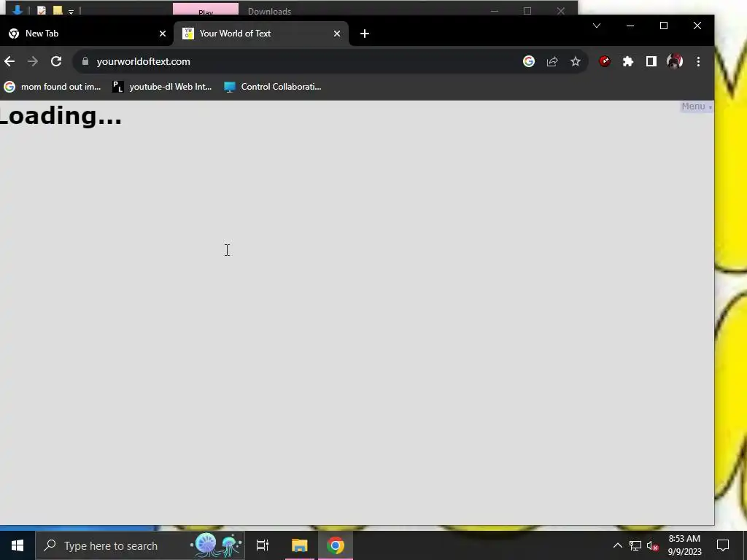This screenshot has height=560, width=747.
Task: Open the clock showing 8:53 AM
Action: (x=684, y=545)
